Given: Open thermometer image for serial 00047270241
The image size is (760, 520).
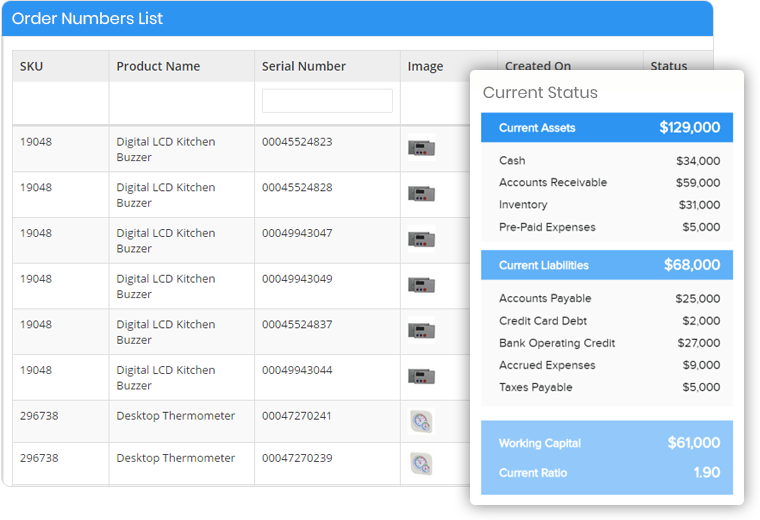Looking at the screenshot, I should coord(421,421).
